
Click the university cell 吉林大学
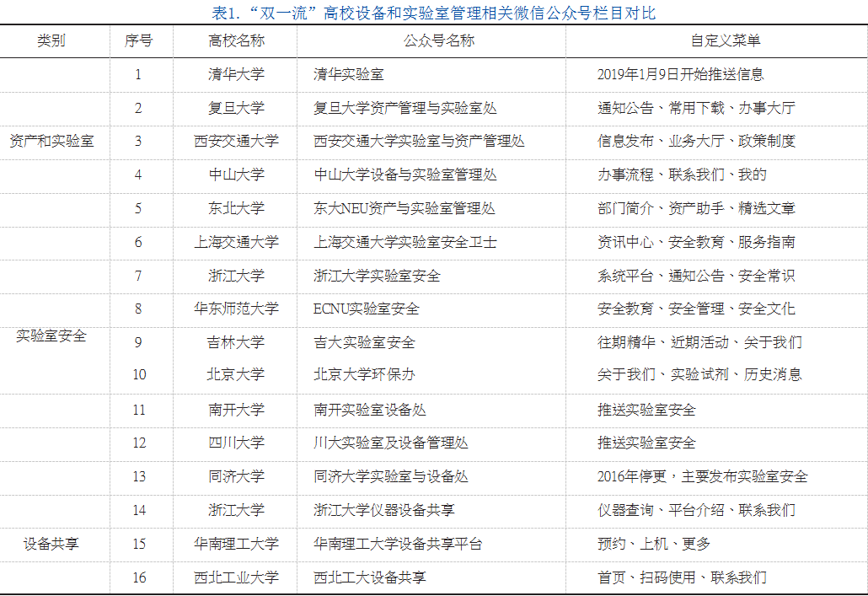(x=236, y=342)
